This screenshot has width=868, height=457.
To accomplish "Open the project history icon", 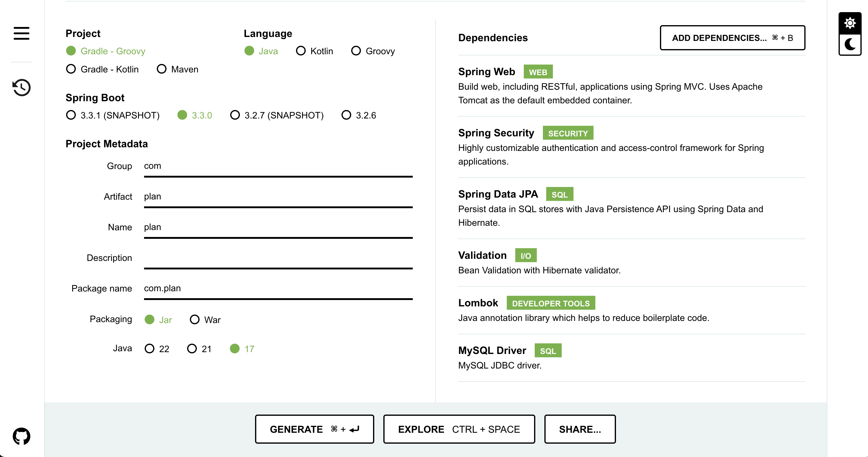I will (x=21, y=88).
